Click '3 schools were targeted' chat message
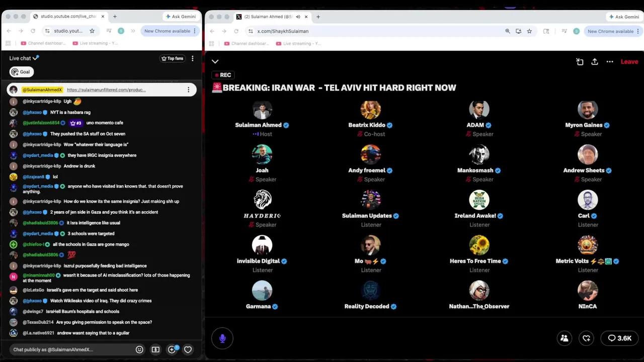644x362 pixels. (x=91, y=233)
